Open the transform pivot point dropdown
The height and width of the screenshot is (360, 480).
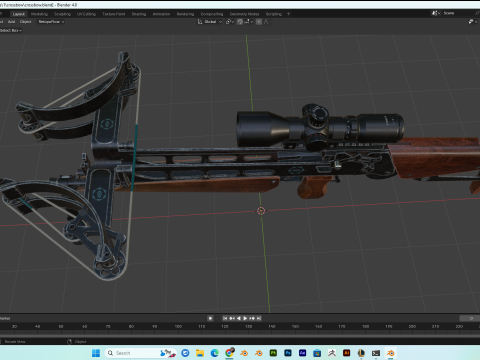[x=230, y=22]
